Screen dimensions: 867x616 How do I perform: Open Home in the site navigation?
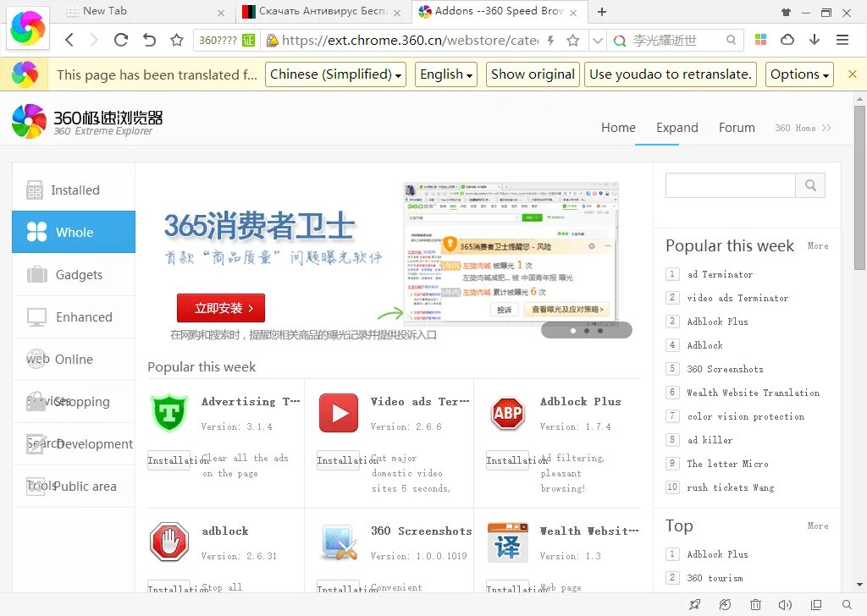(x=618, y=128)
